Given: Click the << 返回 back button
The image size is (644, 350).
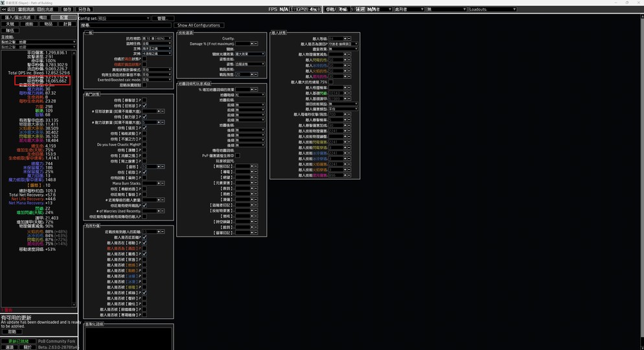Looking at the screenshot, I should pyautogui.click(x=8, y=10).
